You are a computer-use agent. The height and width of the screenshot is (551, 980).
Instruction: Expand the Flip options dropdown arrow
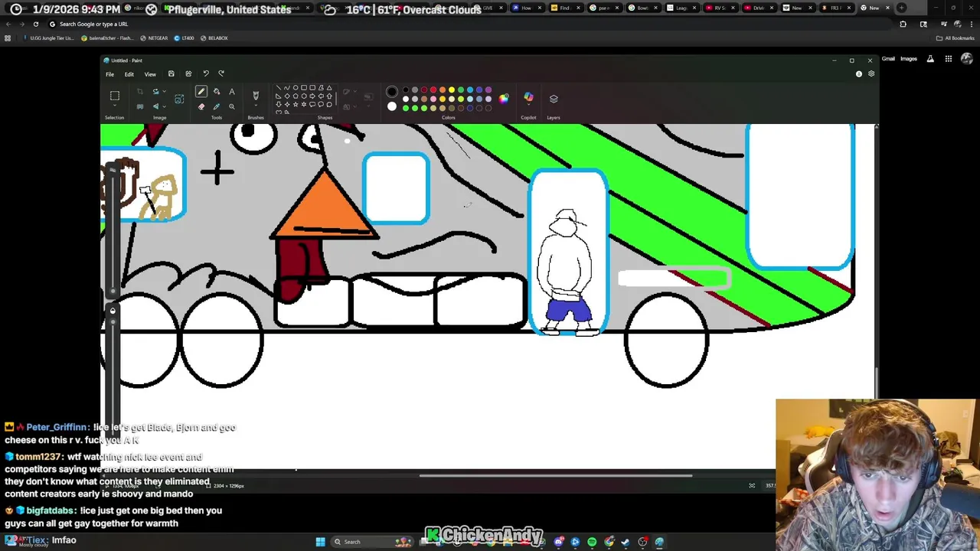(x=164, y=106)
